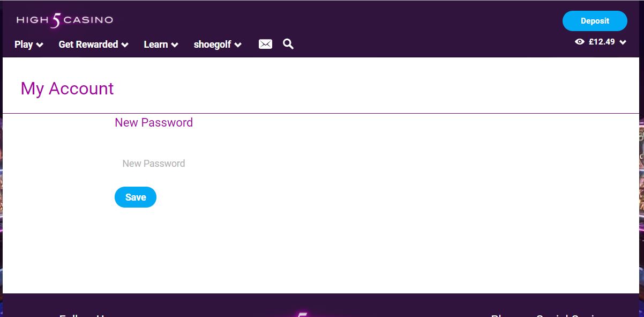
Task: Click the £12.49 balance amount
Action: click(x=602, y=42)
